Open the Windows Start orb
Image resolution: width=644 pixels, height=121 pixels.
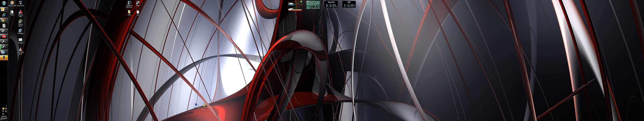[x=4, y=3]
